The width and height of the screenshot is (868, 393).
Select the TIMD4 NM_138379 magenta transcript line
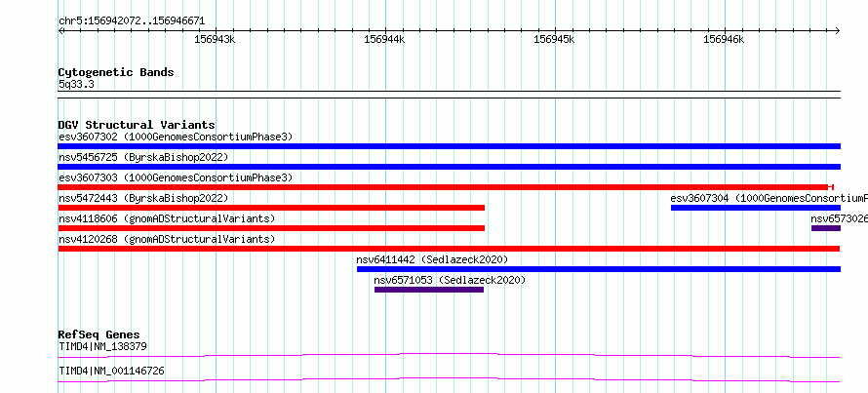(x=449, y=355)
